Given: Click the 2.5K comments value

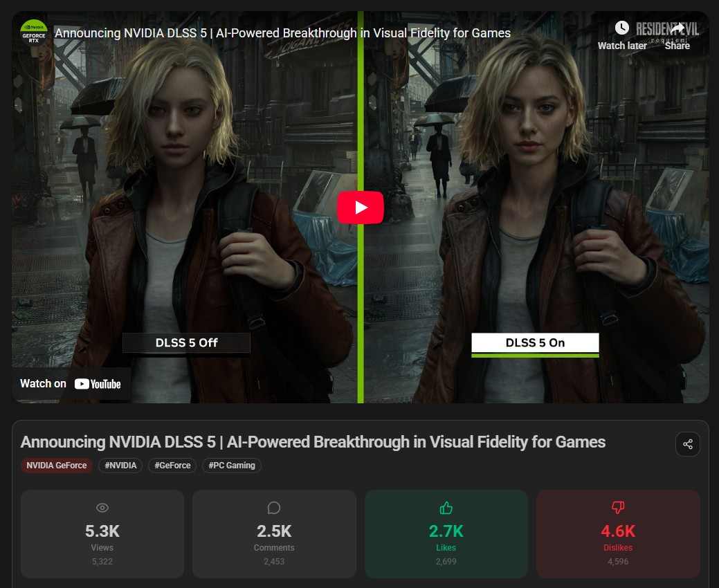Looking at the screenshot, I should (x=274, y=531).
